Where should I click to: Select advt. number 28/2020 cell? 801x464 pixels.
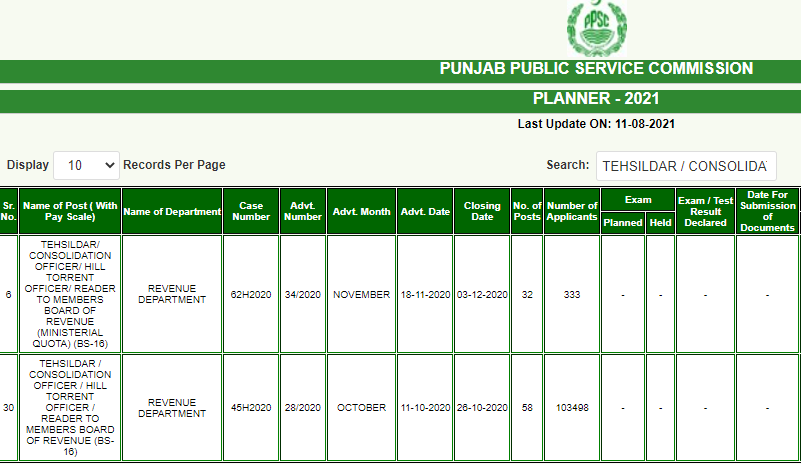pos(303,408)
